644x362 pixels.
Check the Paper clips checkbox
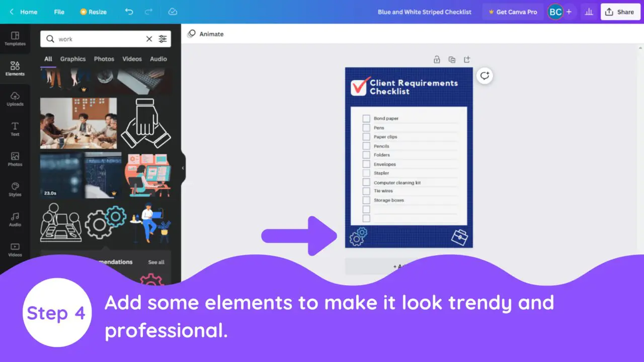(x=366, y=137)
